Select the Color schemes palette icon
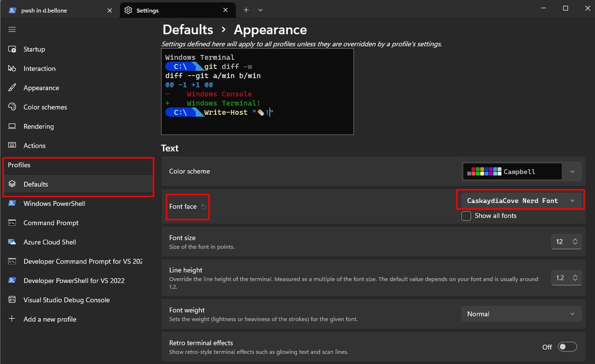 coord(13,107)
